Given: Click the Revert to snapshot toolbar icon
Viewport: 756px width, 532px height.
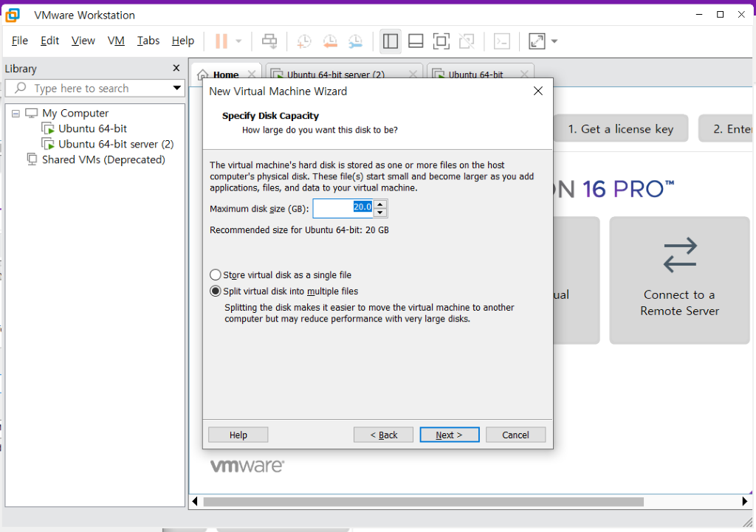Looking at the screenshot, I should pos(330,41).
